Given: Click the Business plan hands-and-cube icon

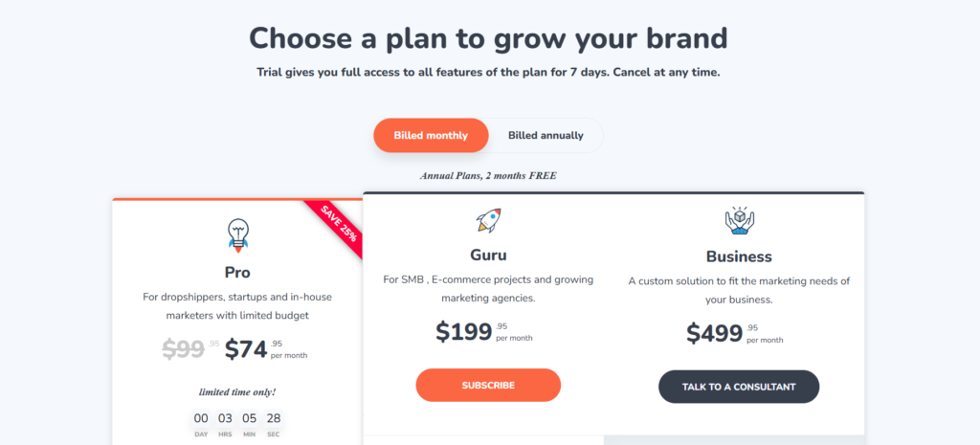Looking at the screenshot, I should (739, 221).
